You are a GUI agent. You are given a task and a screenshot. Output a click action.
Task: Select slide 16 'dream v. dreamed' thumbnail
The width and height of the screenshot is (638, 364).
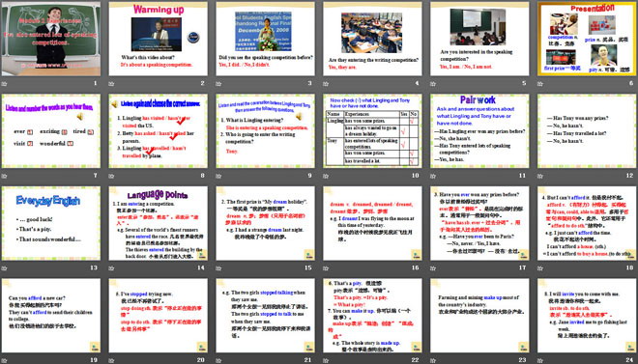pyautogui.click(x=372, y=223)
